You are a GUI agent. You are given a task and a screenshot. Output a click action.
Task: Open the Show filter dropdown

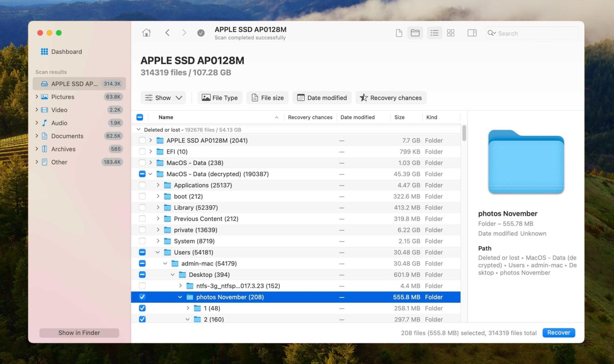(x=163, y=97)
